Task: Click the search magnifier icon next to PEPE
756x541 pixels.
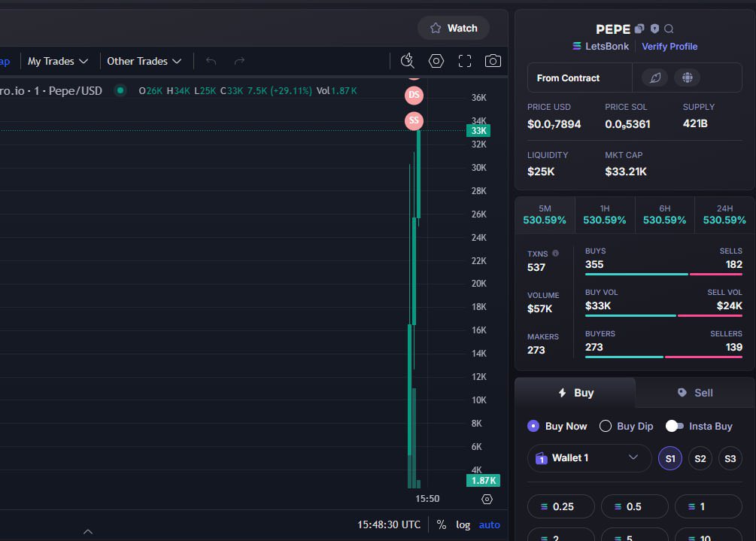Action: point(669,29)
